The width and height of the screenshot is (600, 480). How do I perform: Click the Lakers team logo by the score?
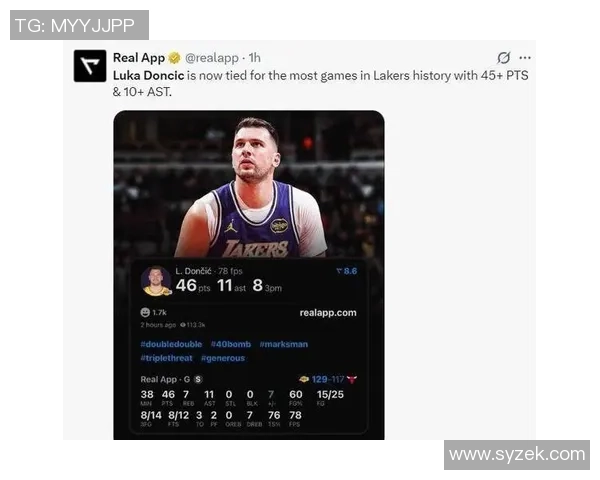tap(304, 379)
